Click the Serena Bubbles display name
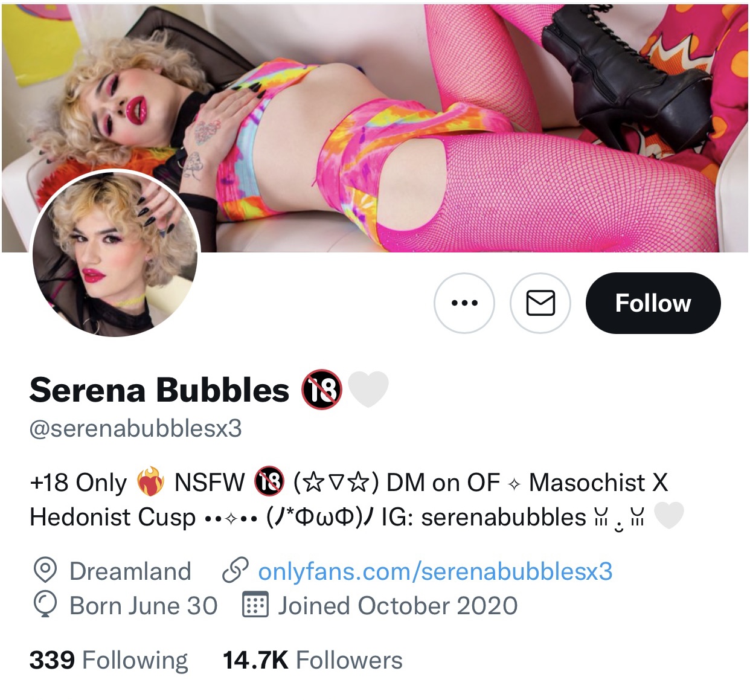This screenshot has width=750, height=700. [x=159, y=390]
